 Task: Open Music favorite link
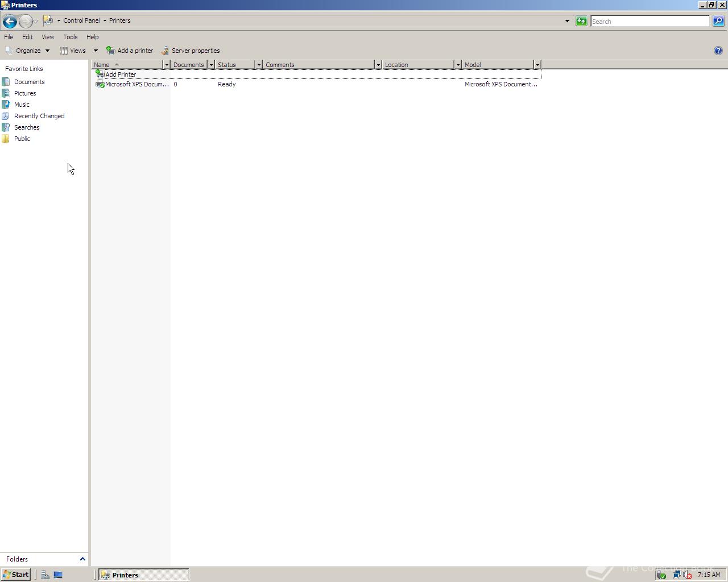[22, 105]
